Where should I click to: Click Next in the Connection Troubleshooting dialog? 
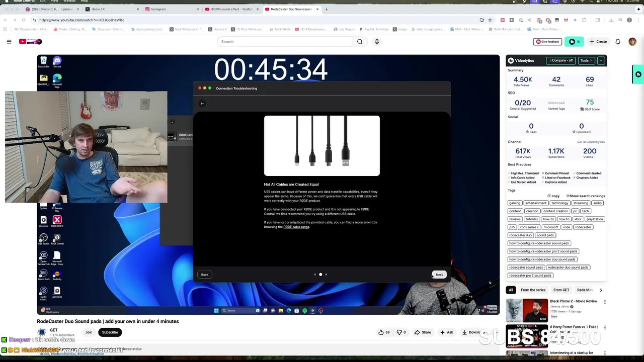coord(439,275)
